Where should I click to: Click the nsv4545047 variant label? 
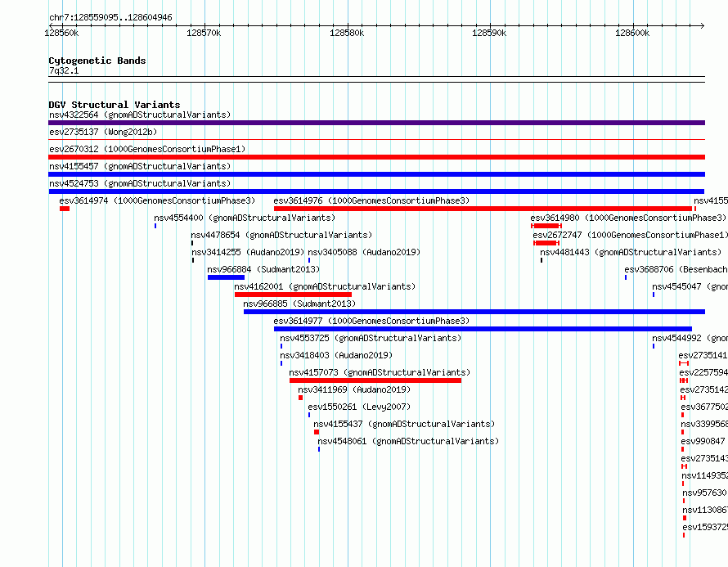[690, 286]
